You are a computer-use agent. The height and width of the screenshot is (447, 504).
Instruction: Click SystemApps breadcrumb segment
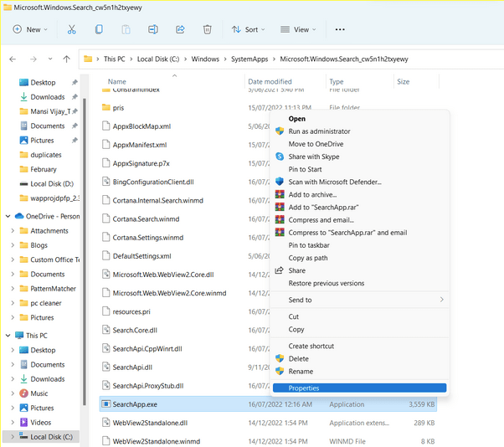pyautogui.click(x=249, y=59)
